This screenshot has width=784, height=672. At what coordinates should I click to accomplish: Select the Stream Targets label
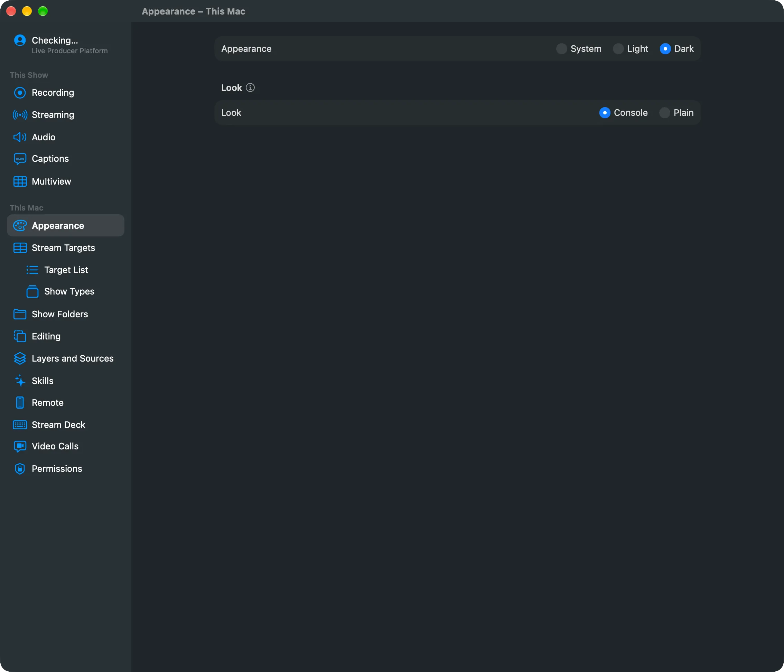pos(64,248)
